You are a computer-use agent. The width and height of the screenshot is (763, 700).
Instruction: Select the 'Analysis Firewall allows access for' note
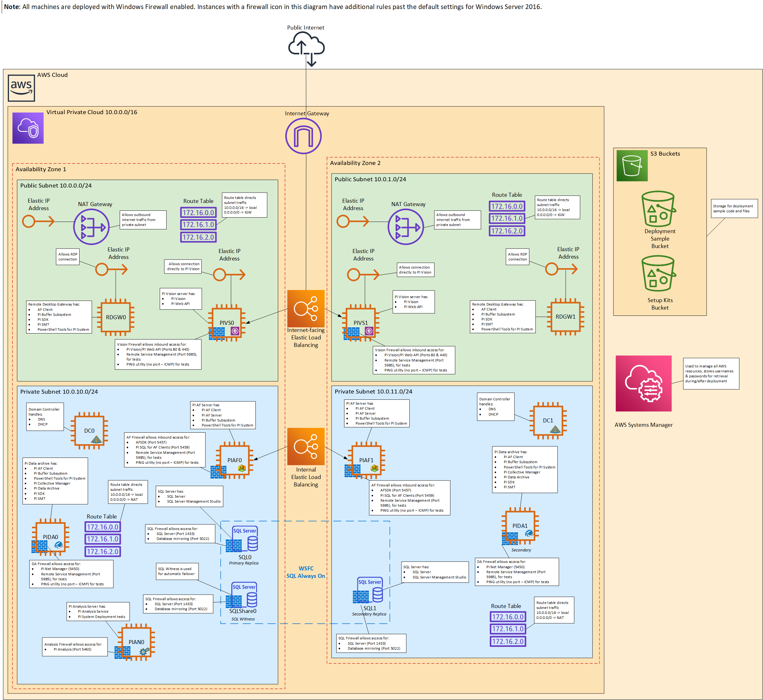75,647
